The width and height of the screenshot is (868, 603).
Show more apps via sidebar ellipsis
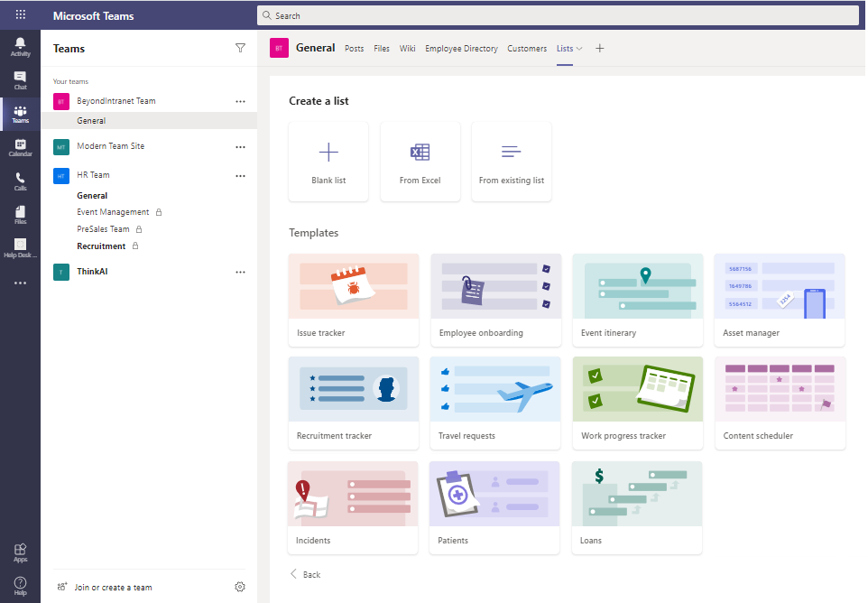tap(20, 283)
